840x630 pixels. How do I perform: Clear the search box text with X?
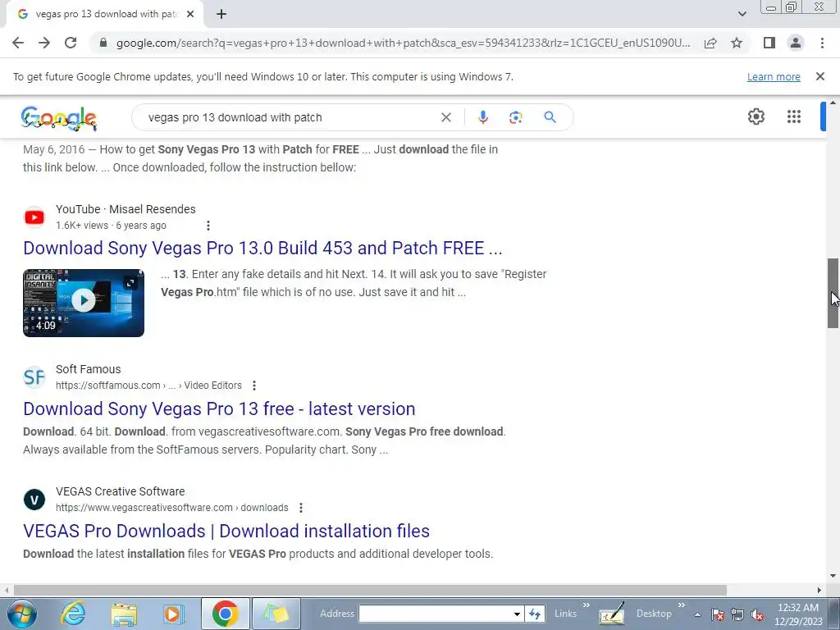point(445,117)
